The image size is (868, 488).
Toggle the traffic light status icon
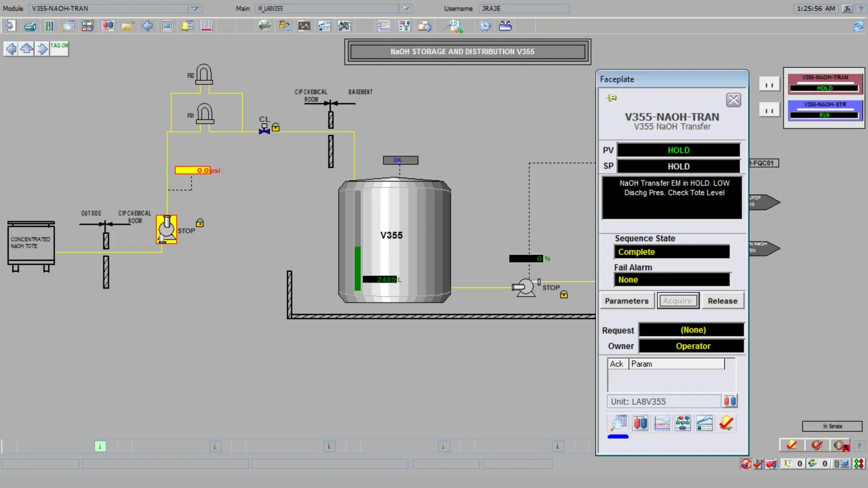tap(859, 464)
